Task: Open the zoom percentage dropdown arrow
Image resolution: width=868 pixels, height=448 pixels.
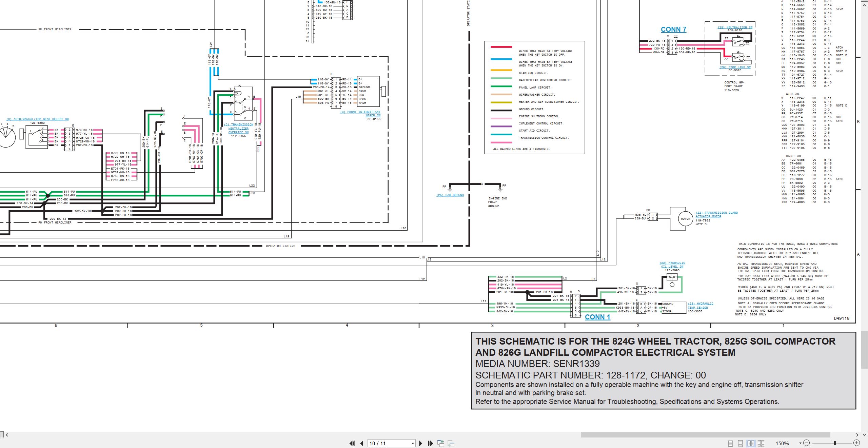Action: (800, 443)
